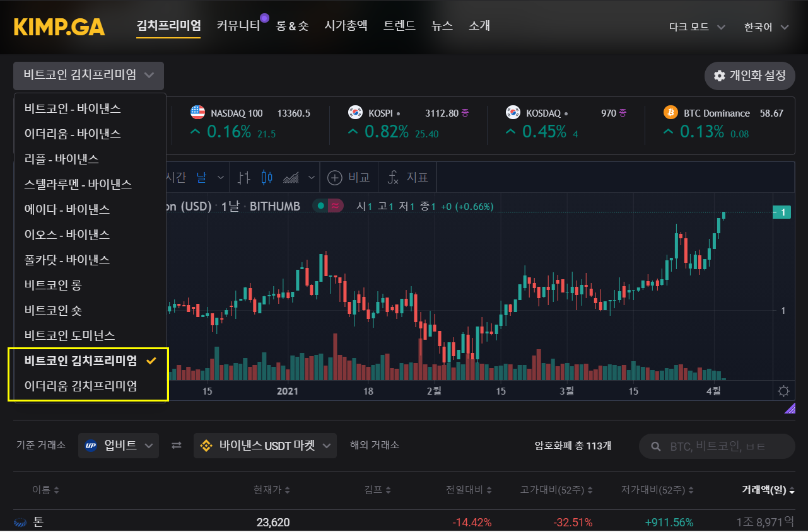Sort by 현재가 column header
Image resolution: width=808 pixels, height=532 pixels.
pos(271,490)
